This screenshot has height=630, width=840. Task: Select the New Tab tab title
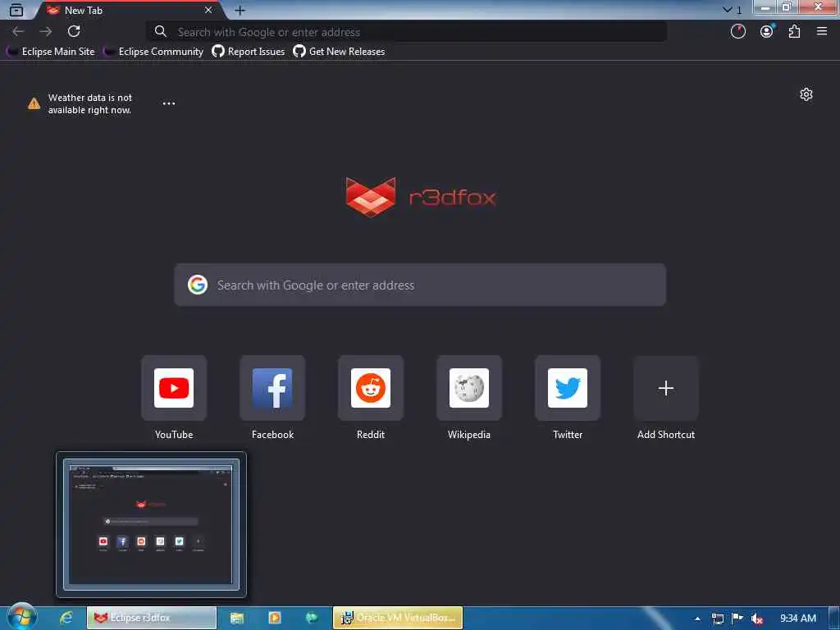pyautogui.click(x=84, y=10)
